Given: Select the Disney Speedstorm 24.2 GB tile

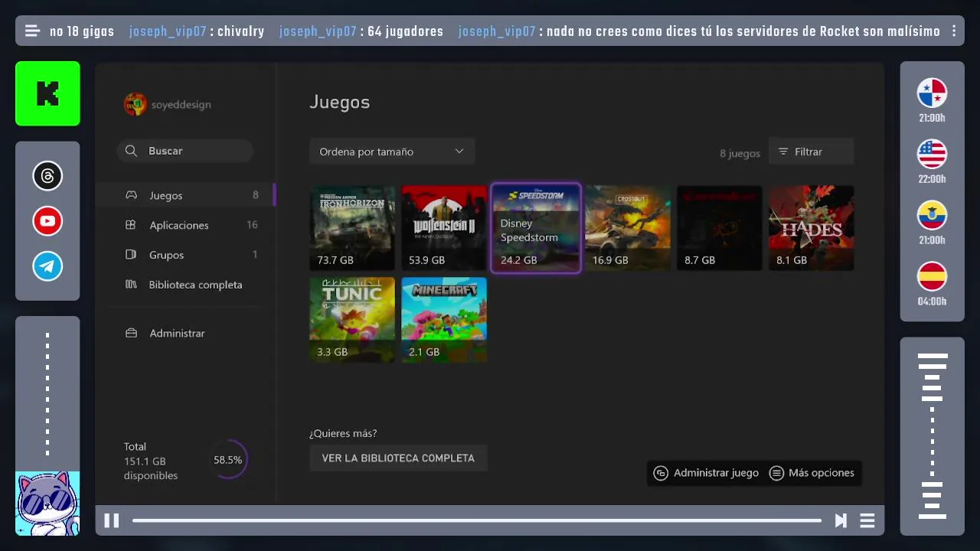Looking at the screenshot, I should point(536,228).
